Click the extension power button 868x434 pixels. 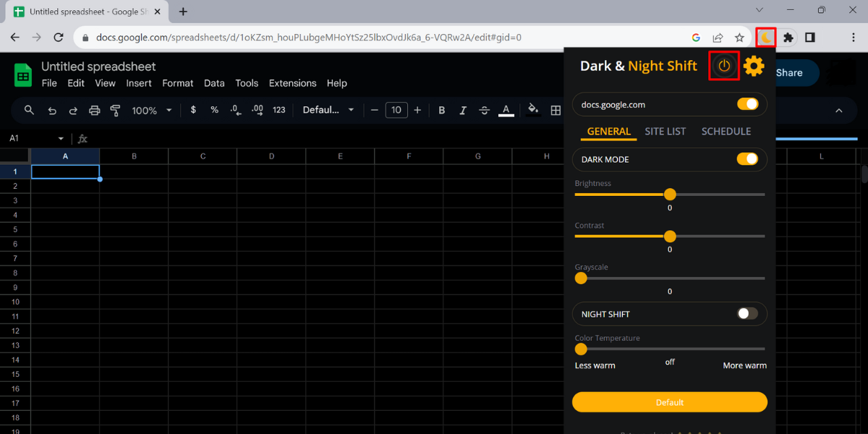point(723,65)
